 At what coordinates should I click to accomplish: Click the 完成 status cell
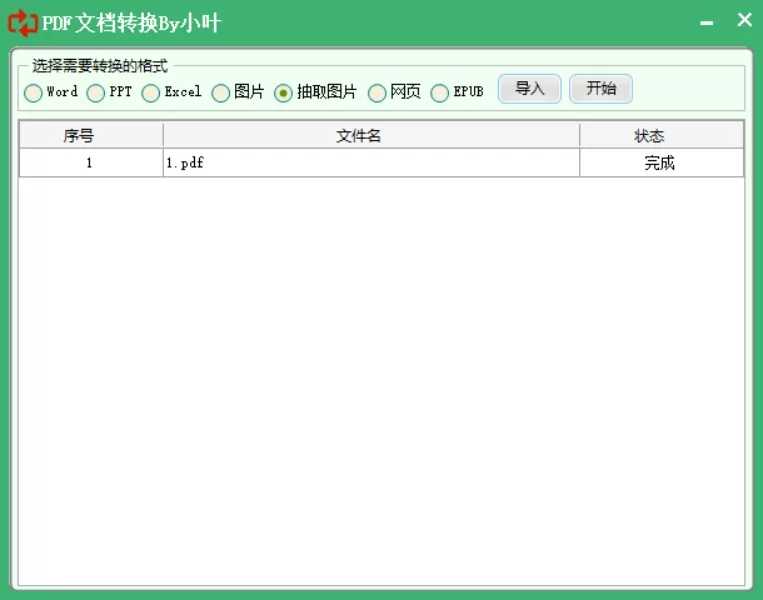(661, 163)
